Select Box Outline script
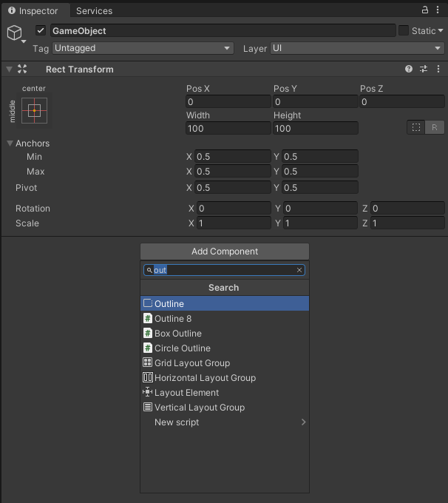 tap(225, 334)
